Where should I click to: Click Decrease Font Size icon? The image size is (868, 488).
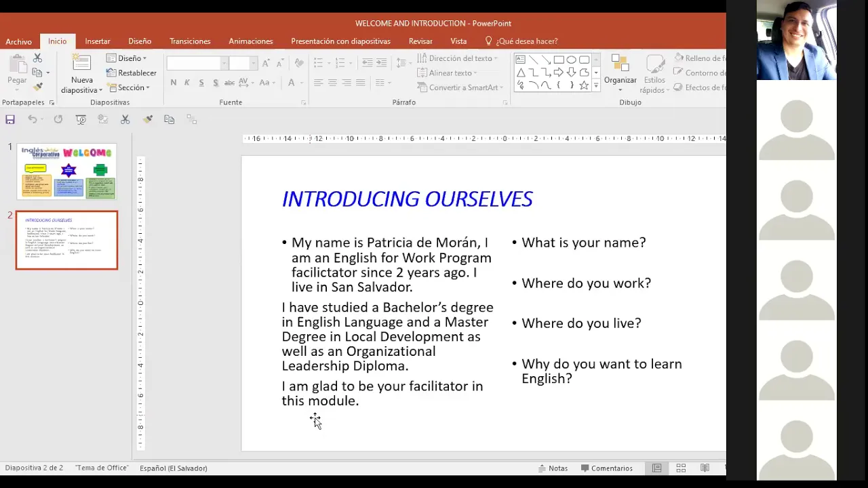click(280, 63)
